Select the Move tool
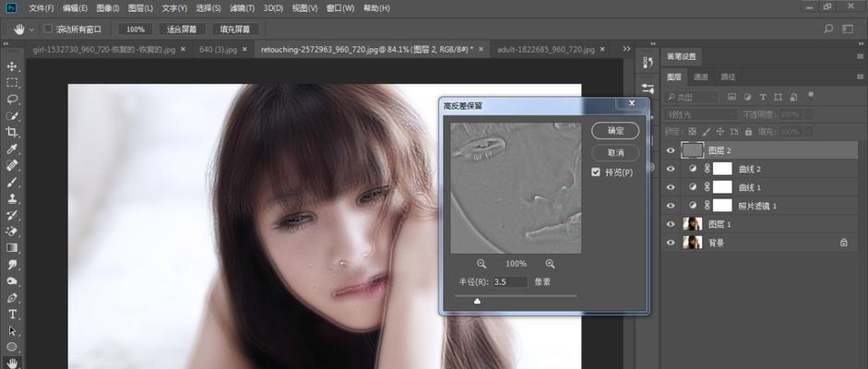The width and height of the screenshot is (868, 369). pyautogui.click(x=12, y=67)
